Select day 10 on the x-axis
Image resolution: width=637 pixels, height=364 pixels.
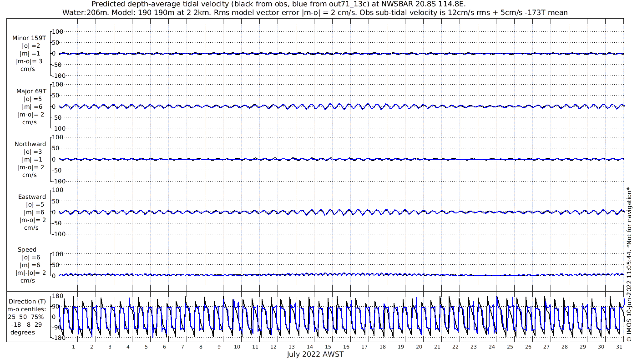click(237, 347)
